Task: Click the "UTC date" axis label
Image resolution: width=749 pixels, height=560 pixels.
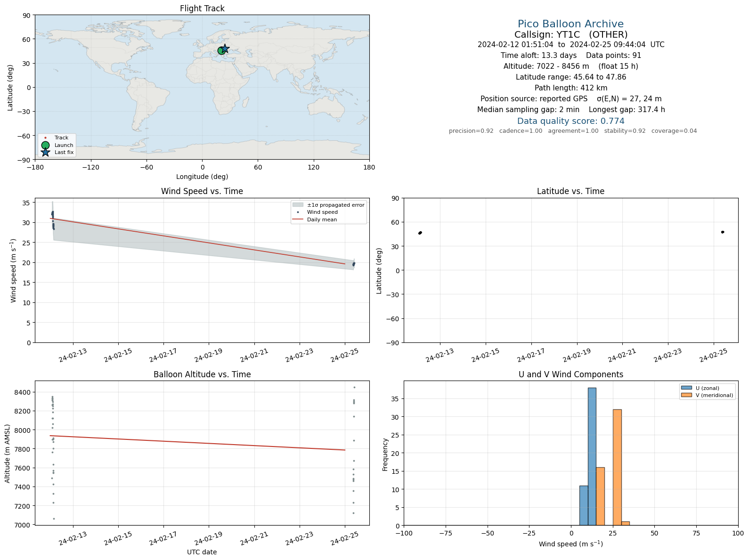Action: tap(202, 552)
